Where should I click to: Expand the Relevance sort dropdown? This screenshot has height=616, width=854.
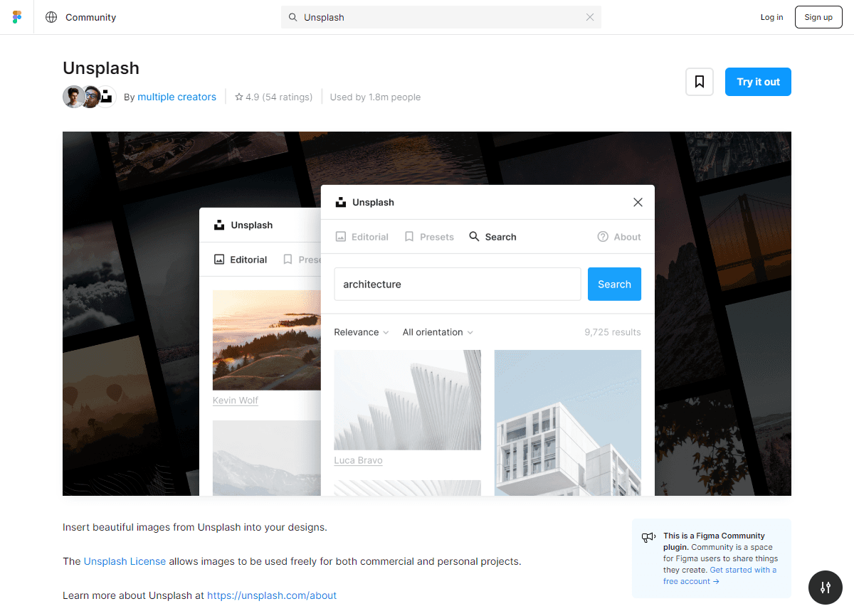coord(362,332)
